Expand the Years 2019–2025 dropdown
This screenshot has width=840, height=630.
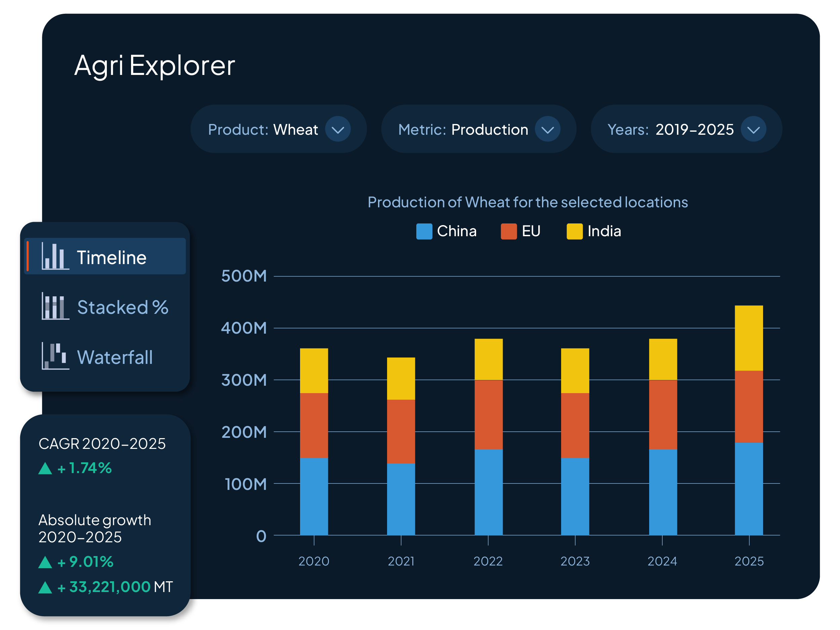point(753,129)
